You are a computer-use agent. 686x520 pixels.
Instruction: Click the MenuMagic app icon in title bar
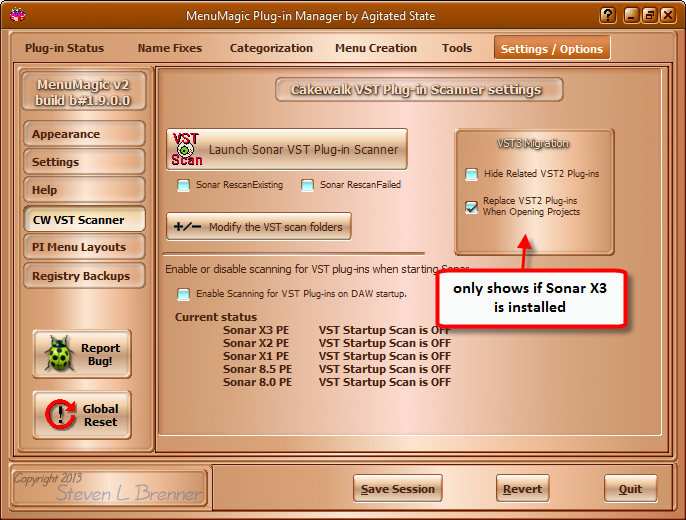click(18, 15)
